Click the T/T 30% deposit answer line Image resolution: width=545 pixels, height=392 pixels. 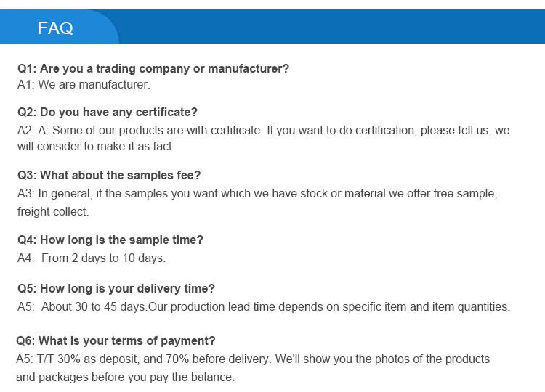coord(253,359)
